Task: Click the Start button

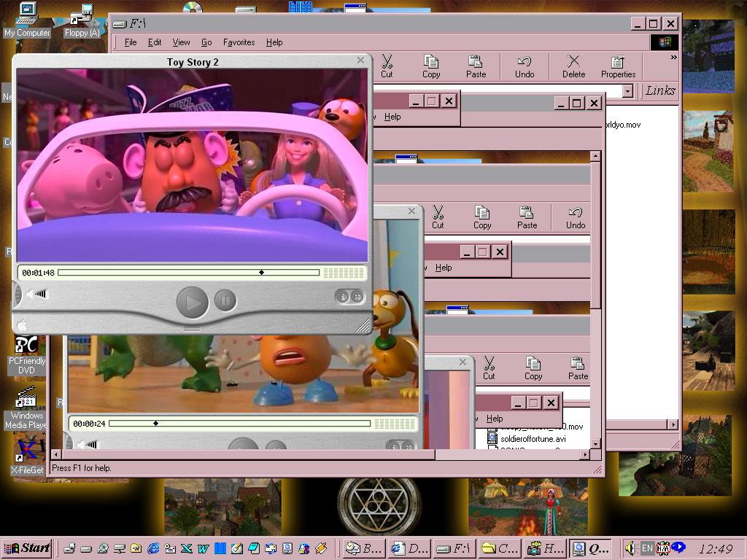Action: 27,548
